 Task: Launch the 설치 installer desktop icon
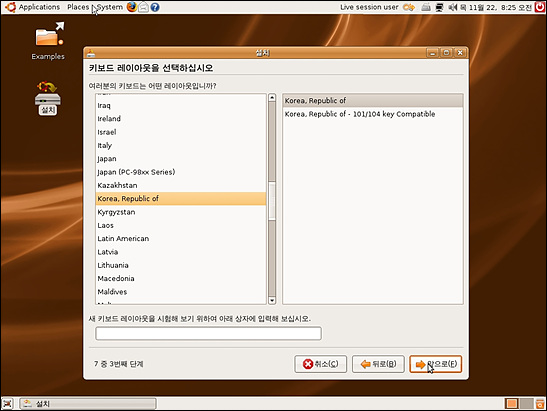48,98
